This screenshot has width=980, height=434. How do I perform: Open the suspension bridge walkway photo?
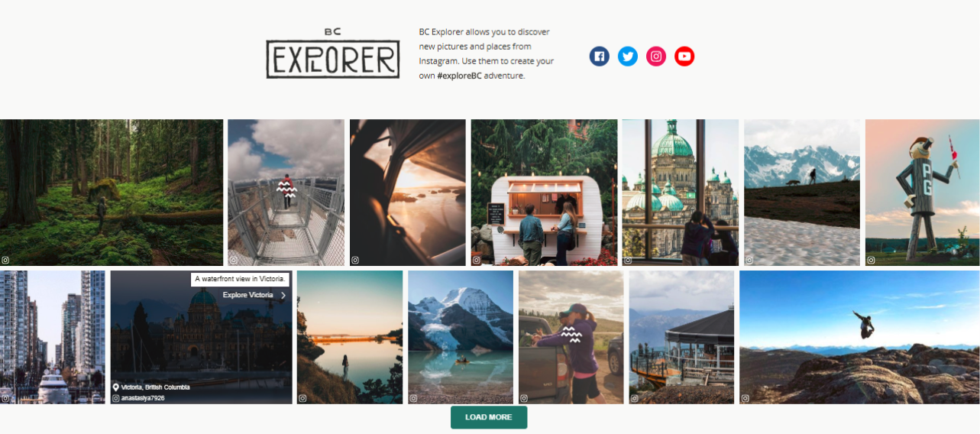286,193
